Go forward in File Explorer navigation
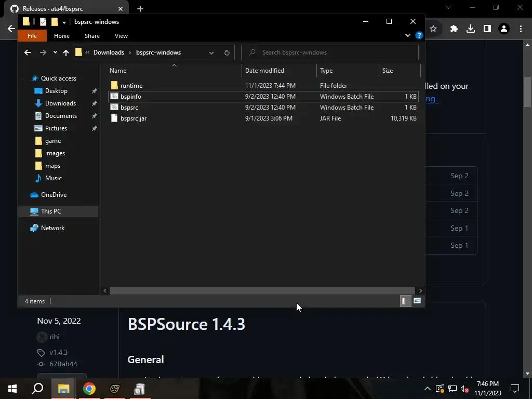This screenshot has width=532, height=399. point(43,52)
